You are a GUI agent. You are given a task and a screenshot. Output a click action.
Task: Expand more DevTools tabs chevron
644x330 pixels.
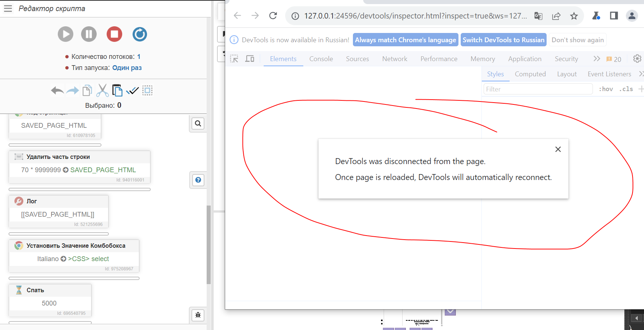[x=596, y=59]
